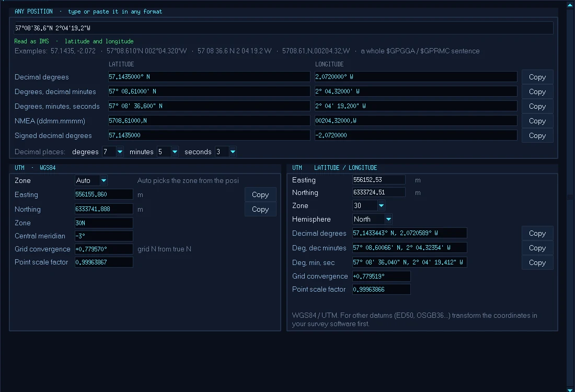
Task: Click the signed longitude field -2.0720000
Action: [416, 135]
